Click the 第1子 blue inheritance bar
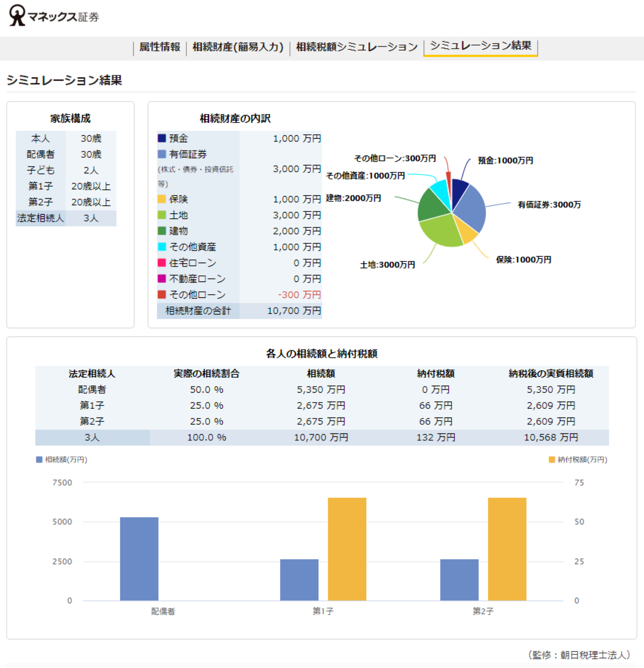The image size is (644, 668). [299, 580]
